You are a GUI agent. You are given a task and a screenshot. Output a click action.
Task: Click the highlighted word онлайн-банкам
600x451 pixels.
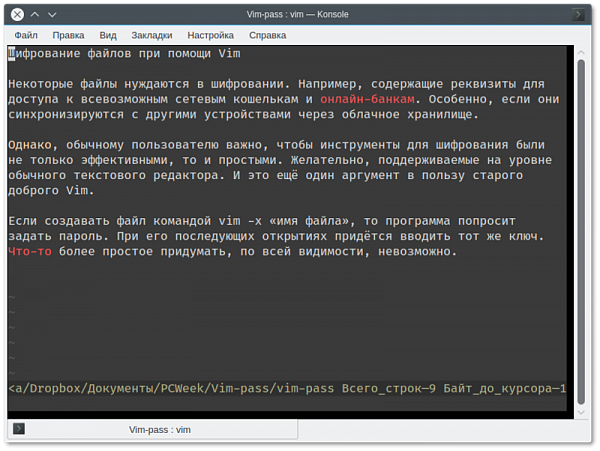pos(367,99)
